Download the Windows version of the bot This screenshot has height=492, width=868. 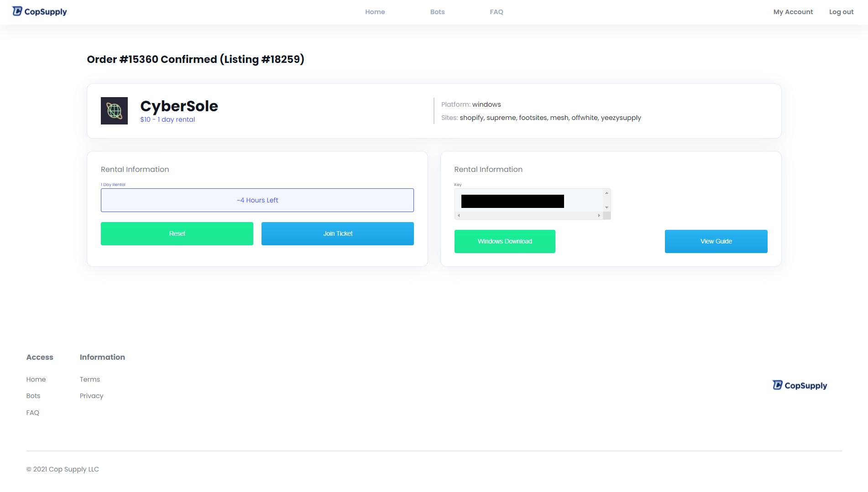tap(505, 241)
